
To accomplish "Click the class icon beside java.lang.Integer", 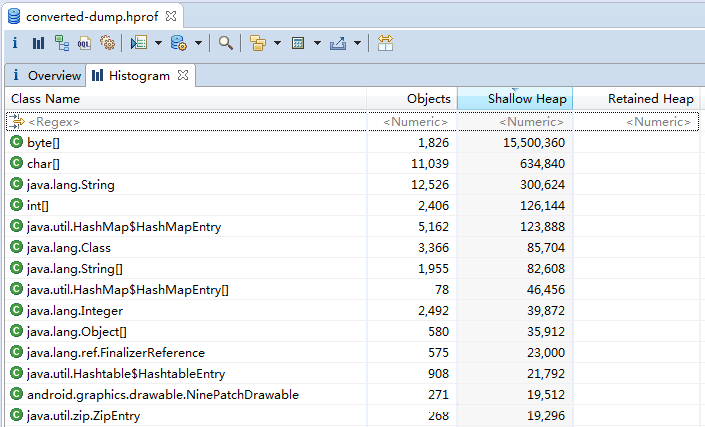I will (x=16, y=310).
